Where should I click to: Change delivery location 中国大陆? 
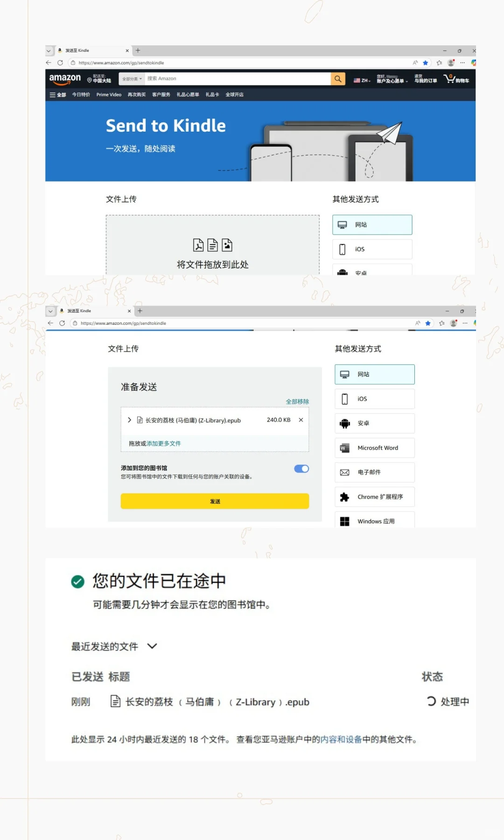point(99,78)
